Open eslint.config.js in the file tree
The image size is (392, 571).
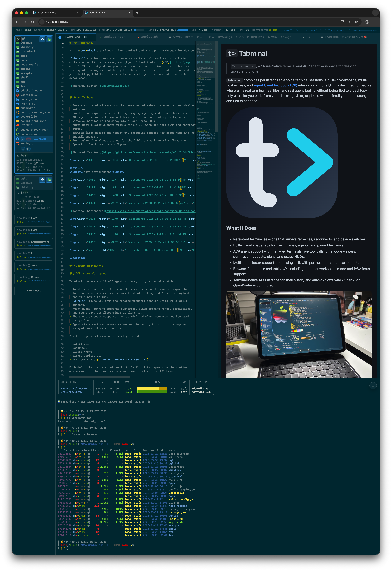click(x=34, y=121)
